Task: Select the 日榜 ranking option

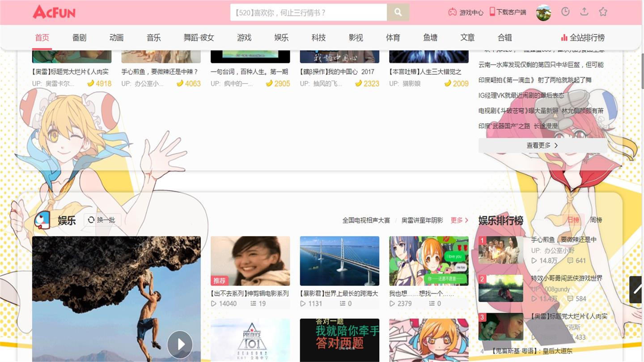Action: [x=573, y=220]
